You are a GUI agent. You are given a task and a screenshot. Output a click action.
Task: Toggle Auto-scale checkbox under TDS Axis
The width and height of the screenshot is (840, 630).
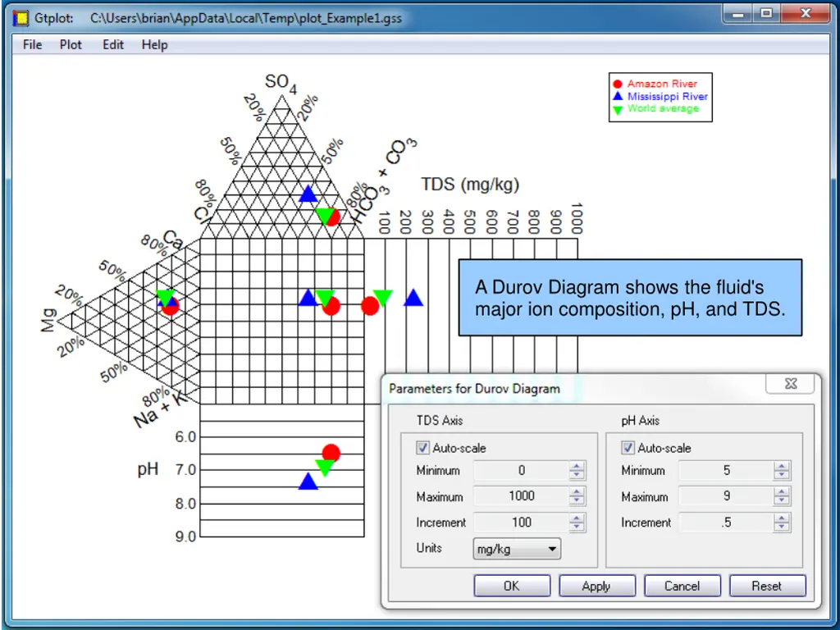(423, 448)
